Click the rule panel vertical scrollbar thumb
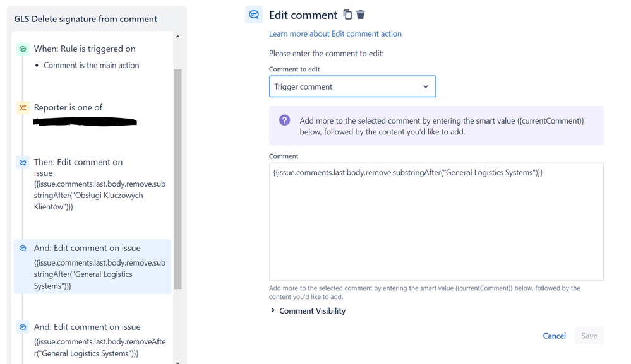The width and height of the screenshot is (631, 364). pyautogui.click(x=178, y=179)
